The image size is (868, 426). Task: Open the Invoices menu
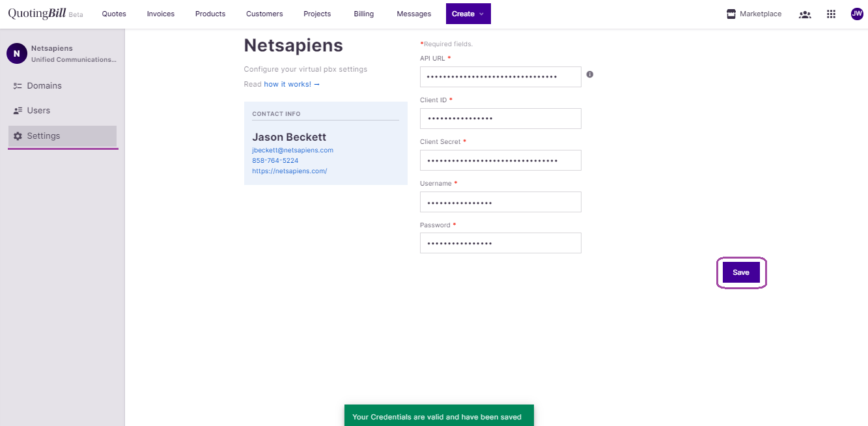[x=161, y=14]
